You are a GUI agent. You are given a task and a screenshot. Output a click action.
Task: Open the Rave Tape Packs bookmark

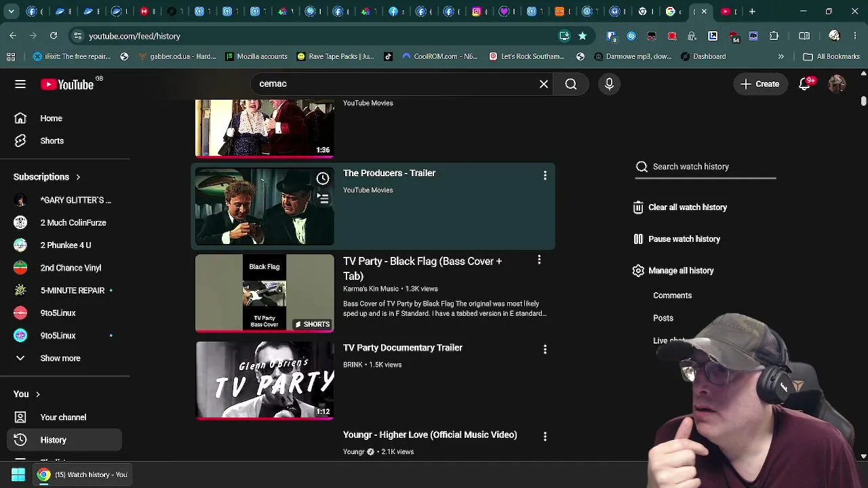[335, 57]
